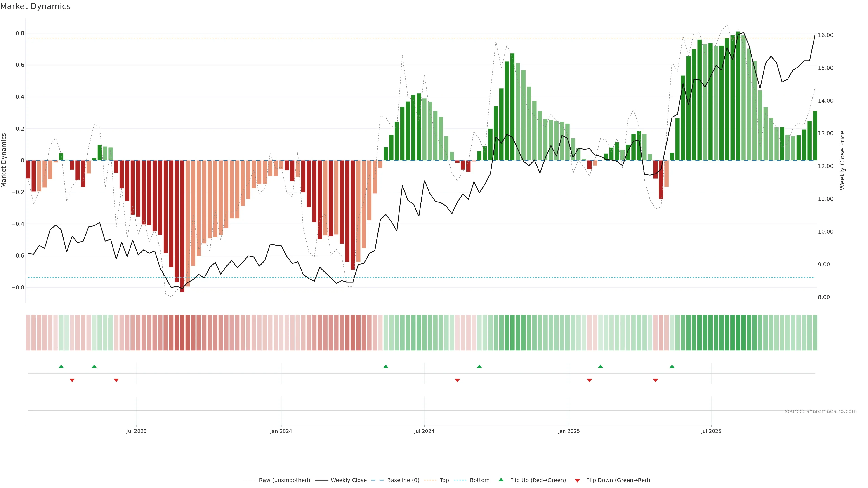The width and height of the screenshot is (868, 488).
Task: Click the rightmost green heatmap strip cell
Action: [815, 333]
